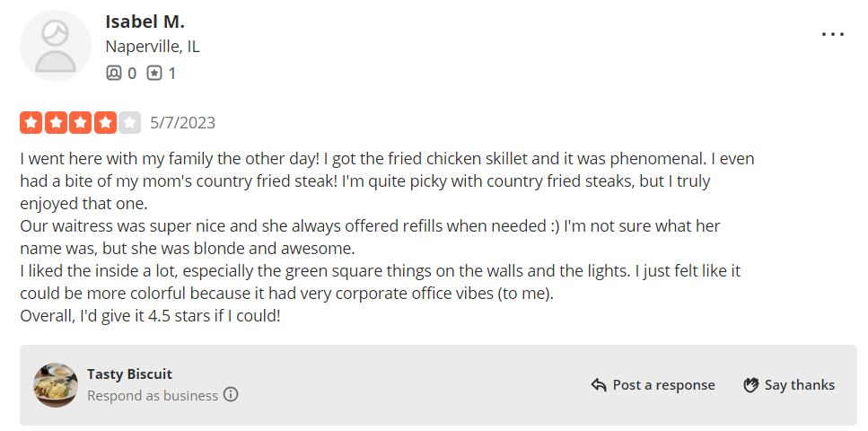
Task: Click the Naperville, IL location text
Action: coord(153,46)
